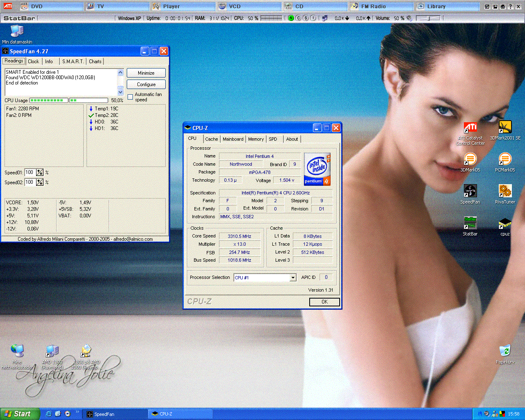Click the Temp1 blue down arrow icon
Viewport: 525px width, 420px height.
point(91,109)
